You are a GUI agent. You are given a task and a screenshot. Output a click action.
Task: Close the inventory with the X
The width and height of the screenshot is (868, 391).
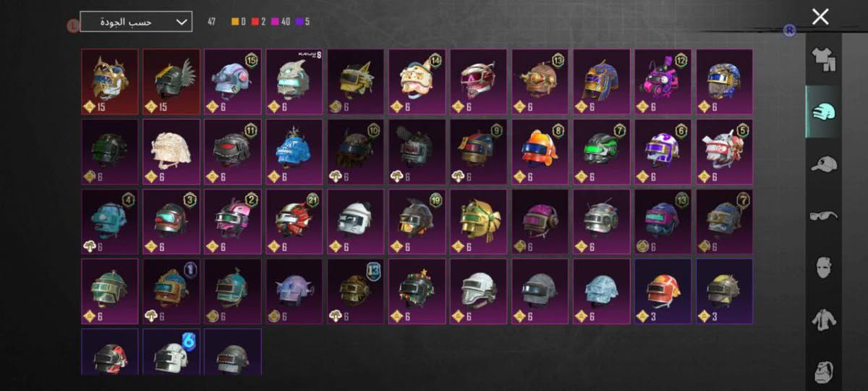click(820, 17)
